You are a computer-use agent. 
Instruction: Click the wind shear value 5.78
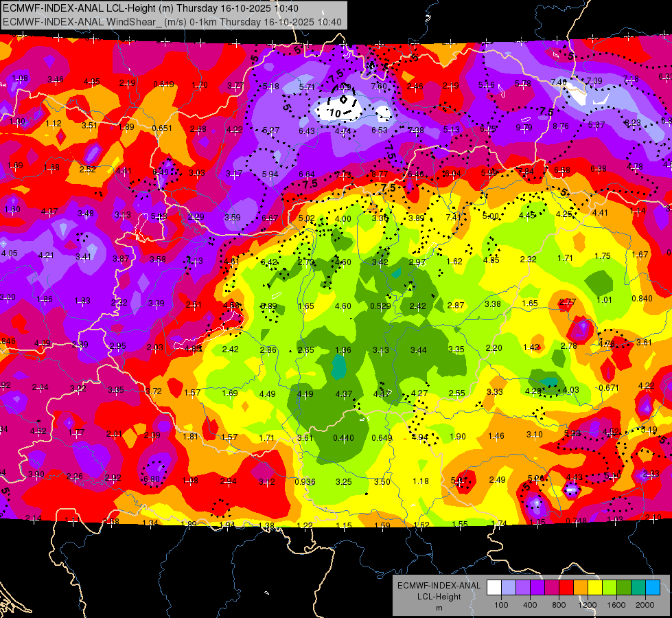click(x=523, y=84)
